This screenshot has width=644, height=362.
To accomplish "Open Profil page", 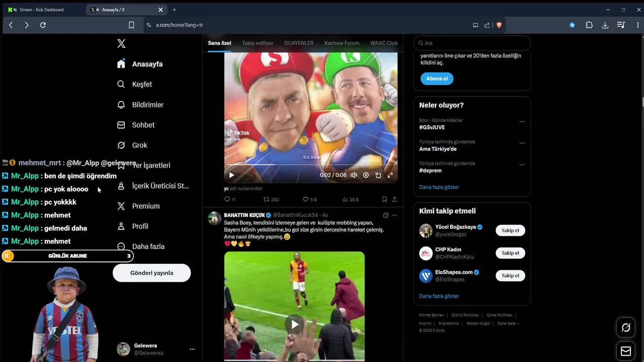I will (133, 226).
